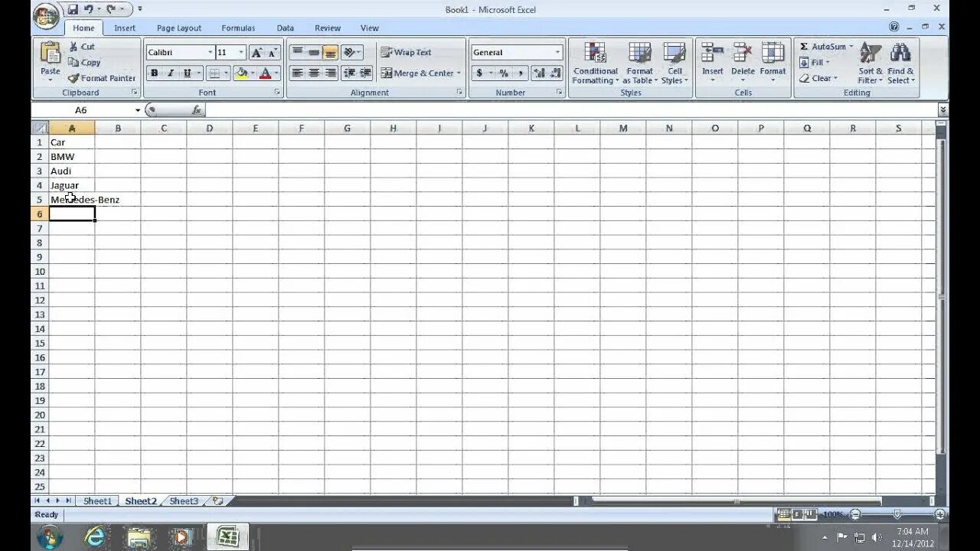Viewport: 980px width, 551px height.
Task: Redo the last action
Action: pos(112,9)
